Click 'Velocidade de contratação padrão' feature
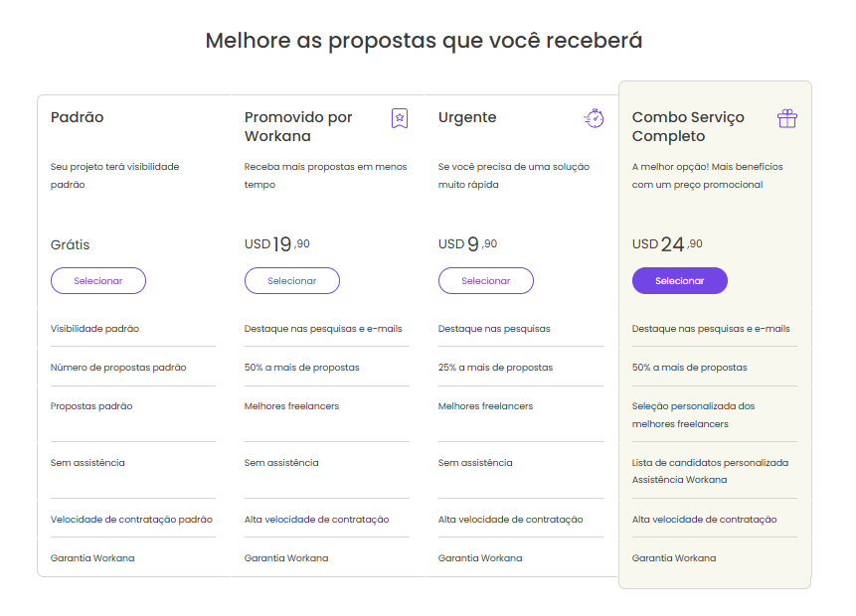Image resolution: width=856 pixels, height=616 pixels. coord(131,520)
